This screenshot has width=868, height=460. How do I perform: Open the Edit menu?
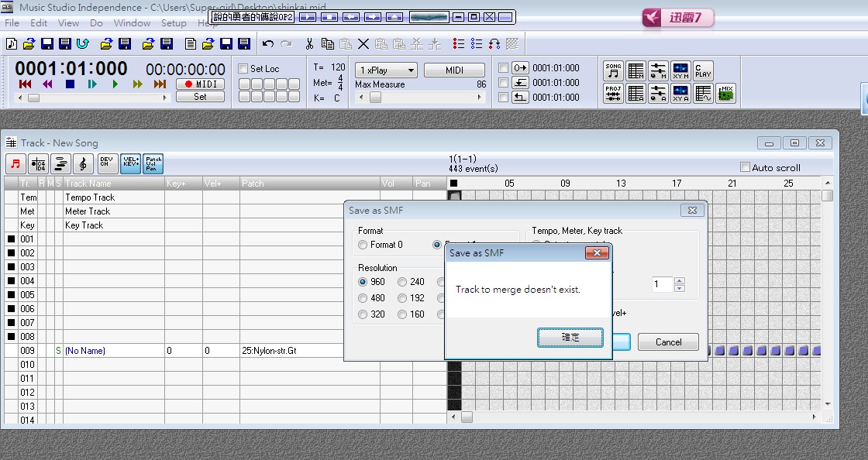39,22
